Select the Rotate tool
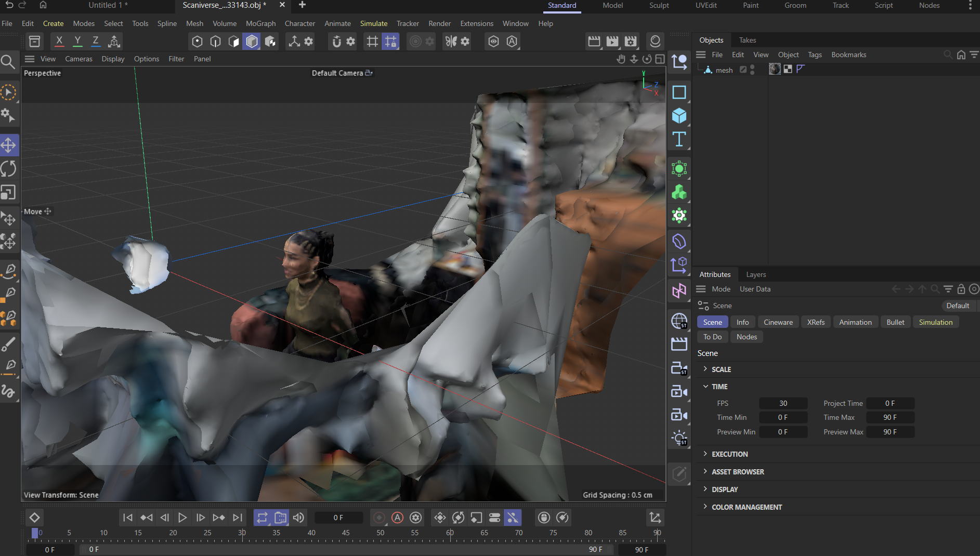The width and height of the screenshot is (980, 556). 9,169
